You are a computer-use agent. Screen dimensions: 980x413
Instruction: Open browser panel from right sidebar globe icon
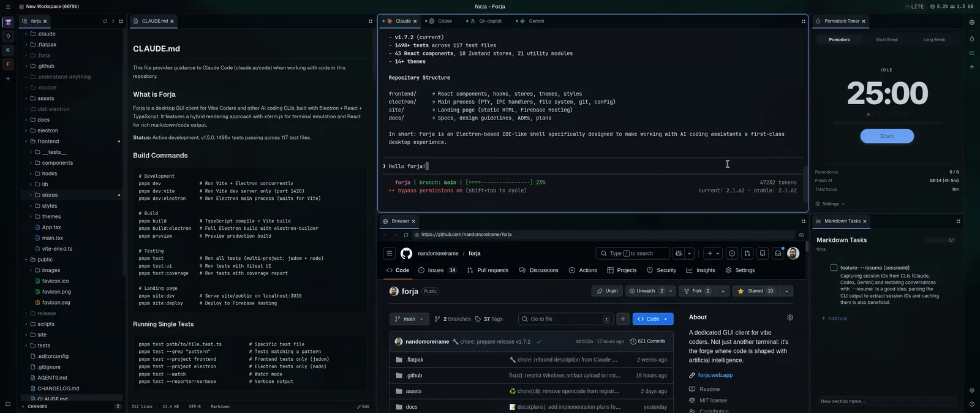(x=972, y=22)
